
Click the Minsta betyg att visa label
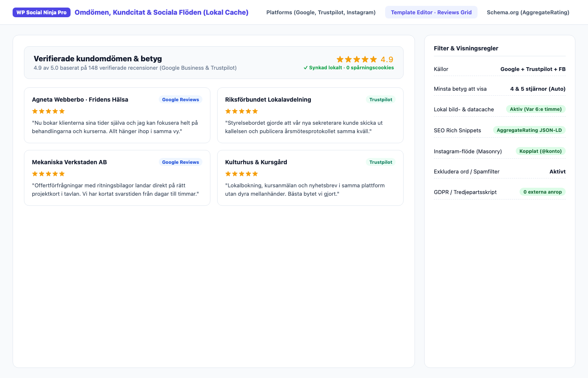click(x=460, y=89)
